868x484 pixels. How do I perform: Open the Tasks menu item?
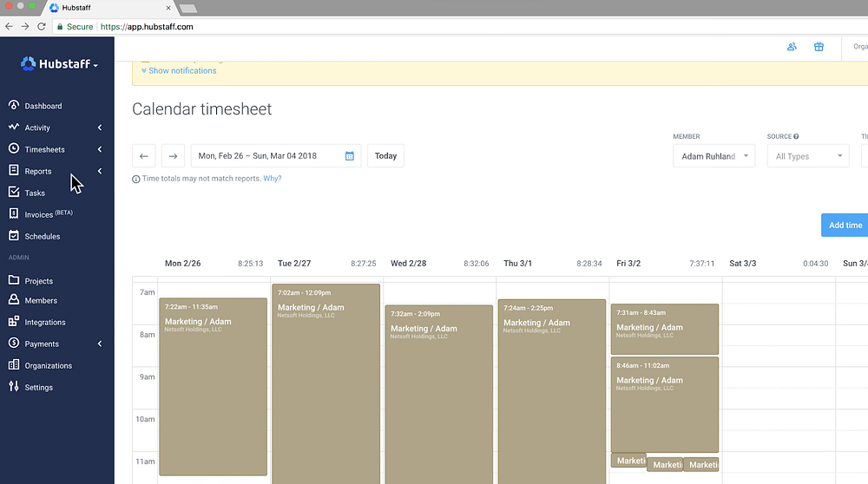35,193
